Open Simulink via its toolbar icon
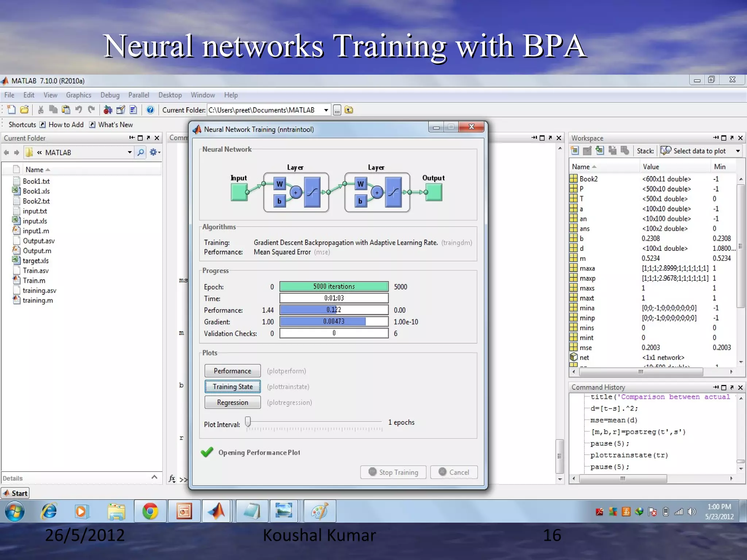 [x=108, y=109]
